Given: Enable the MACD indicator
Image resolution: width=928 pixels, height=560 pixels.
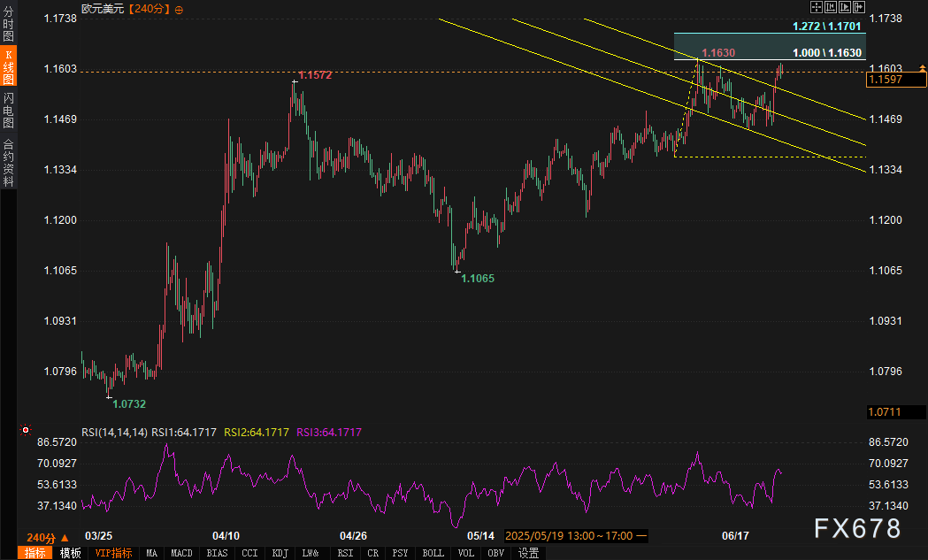Looking at the screenshot, I should (181, 553).
